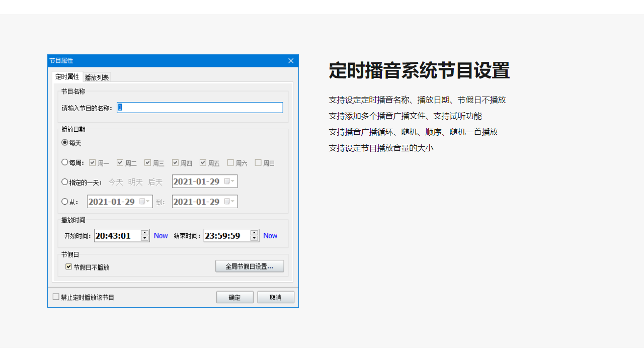Open the 到 end date picker dropdown
644x362 pixels.
click(x=230, y=202)
